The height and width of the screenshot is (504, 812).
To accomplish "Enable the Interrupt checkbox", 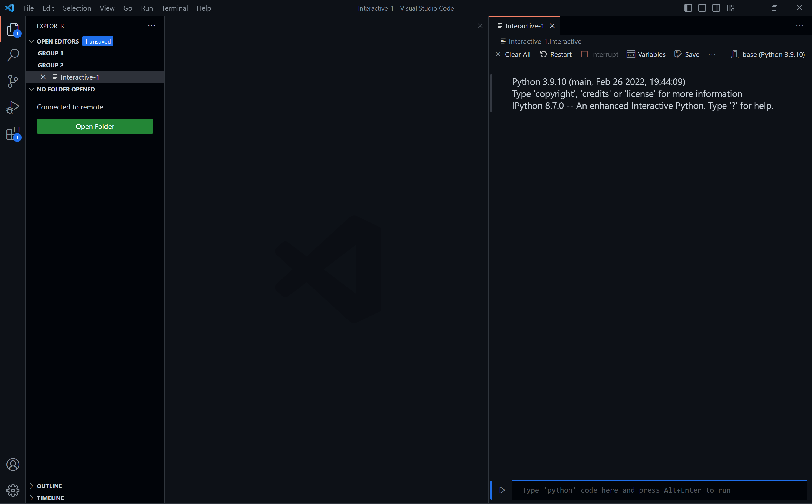I will [584, 54].
